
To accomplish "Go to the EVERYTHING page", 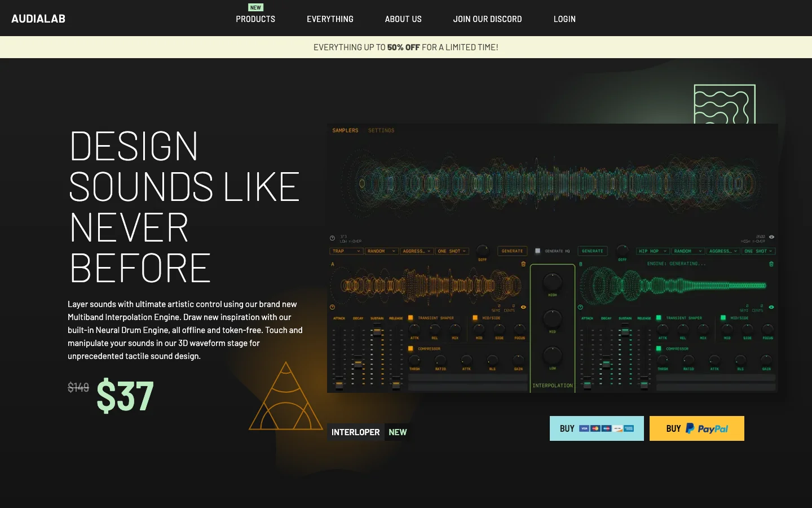I will tap(330, 19).
